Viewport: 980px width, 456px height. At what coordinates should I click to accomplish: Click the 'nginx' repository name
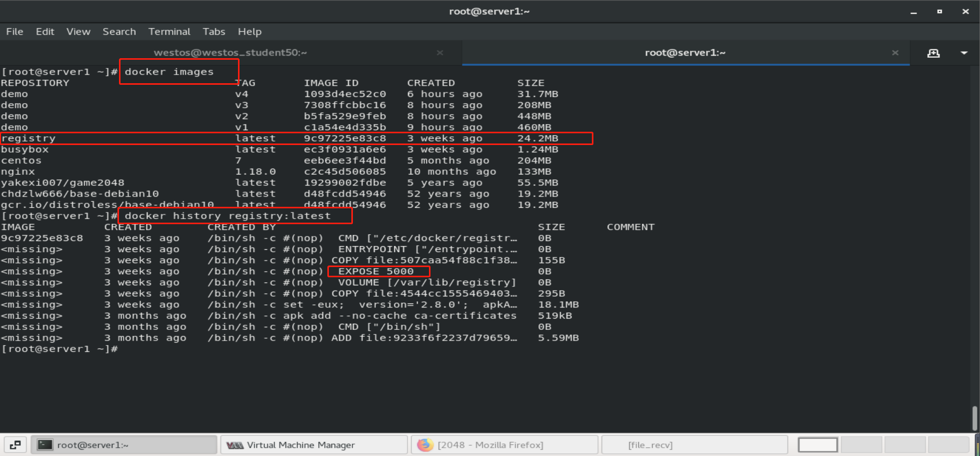18,172
